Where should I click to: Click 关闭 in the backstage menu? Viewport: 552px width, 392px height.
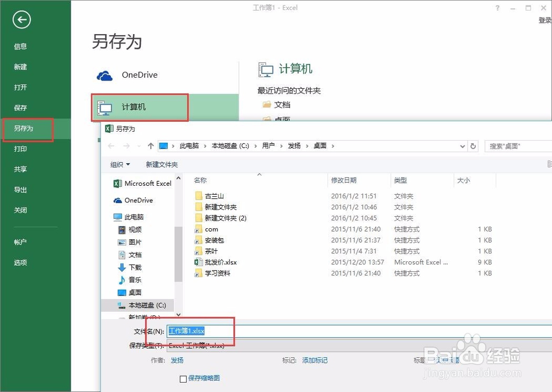tap(20, 210)
